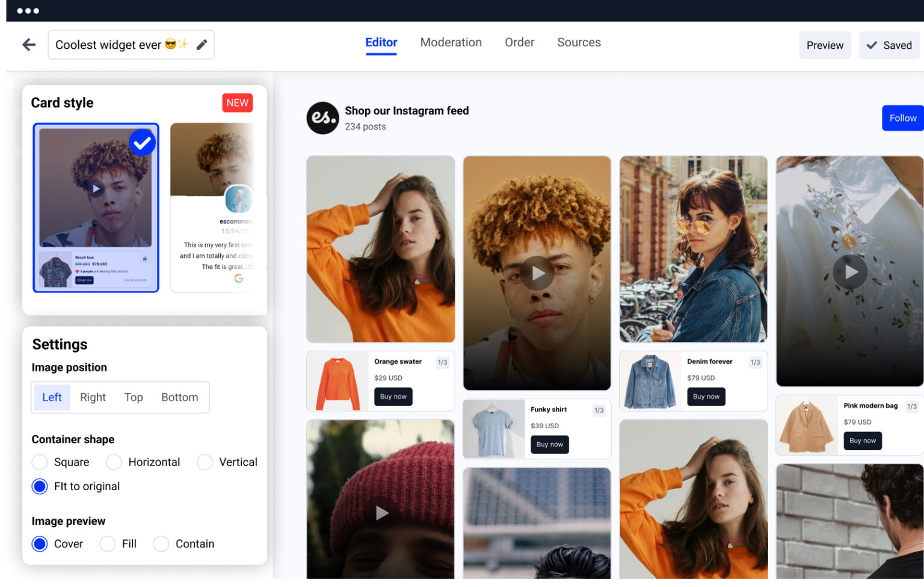Click the pencil edit icon beside widget name
Viewport: 924px width, 587px height.
pos(202,45)
